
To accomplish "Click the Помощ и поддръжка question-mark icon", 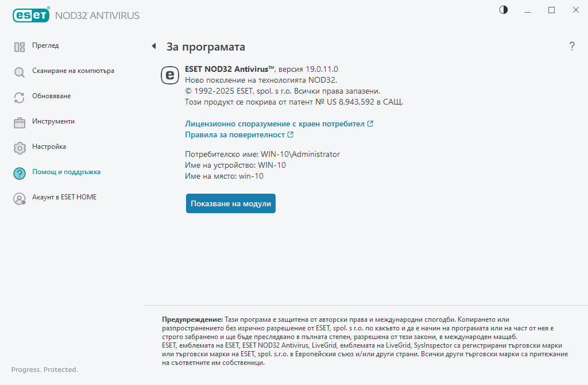I will click(x=20, y=174).
